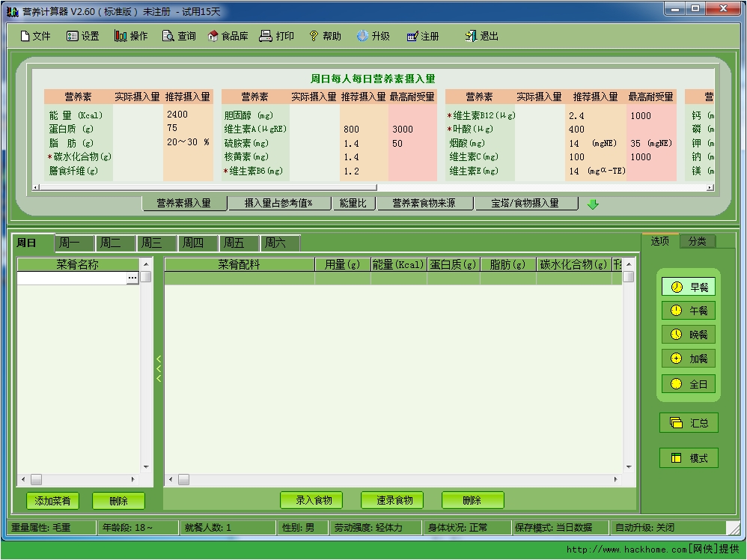Open the dish name picker via ... button
This screenshot has width=747, height=560.
pos(132,278)
